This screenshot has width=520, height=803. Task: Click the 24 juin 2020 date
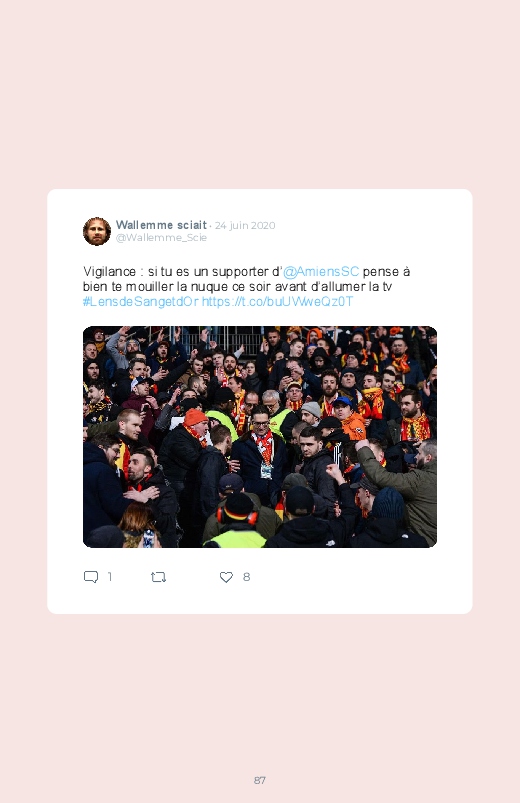click(245, 225)
